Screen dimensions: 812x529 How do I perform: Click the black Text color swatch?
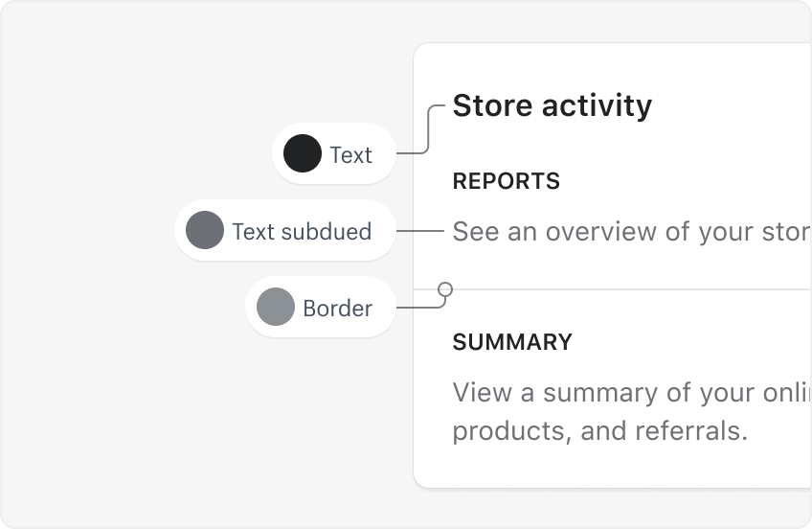point(303,153)
